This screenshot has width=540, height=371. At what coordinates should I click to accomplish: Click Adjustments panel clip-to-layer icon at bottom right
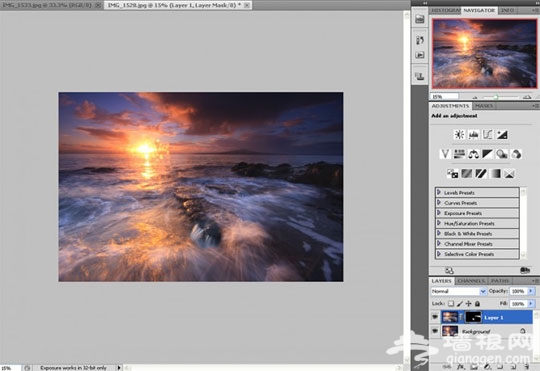click(525, 270)
